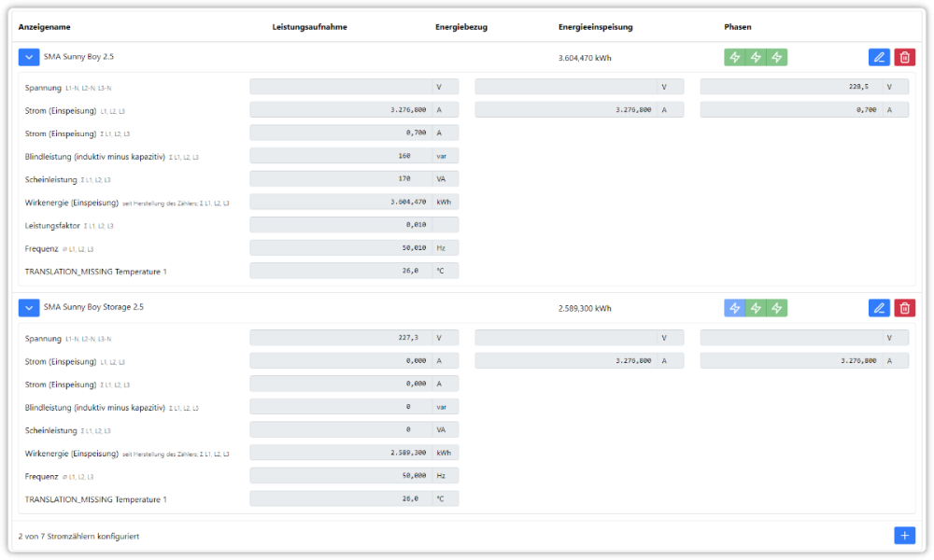Screen dimensions: 934x560
Task: Select the Wirkenergie 3.604,470 kWh field
Action: pyautogui.click(x=340, y=202)
